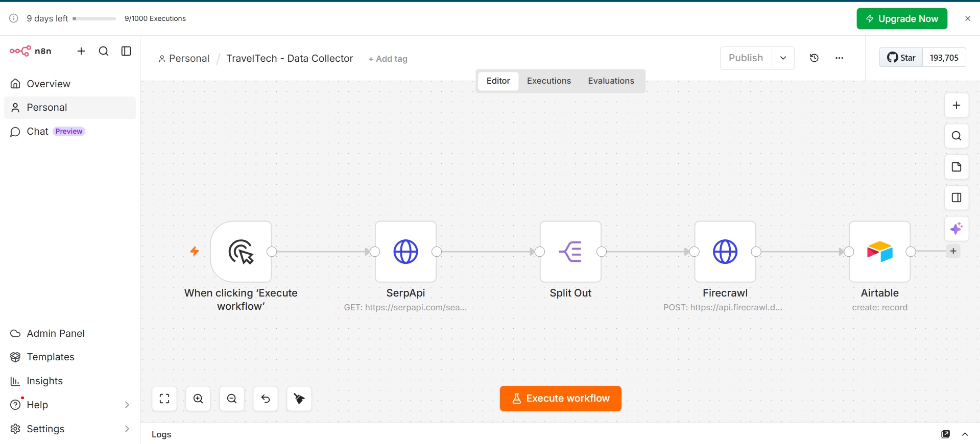The image size is (980, 444).
Task: Click the fit-to-view zoom icon
Action: point(164,399)
